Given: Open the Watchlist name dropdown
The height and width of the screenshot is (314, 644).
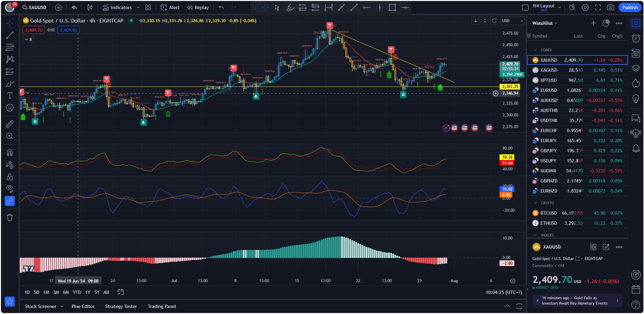Looking at the screenshot, I should (x=545, y=23).
